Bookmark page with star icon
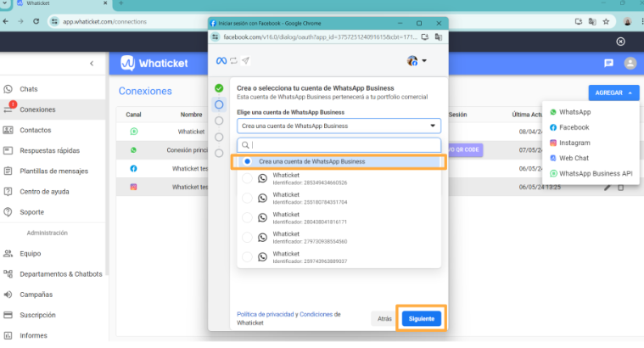 pos(606,22)
